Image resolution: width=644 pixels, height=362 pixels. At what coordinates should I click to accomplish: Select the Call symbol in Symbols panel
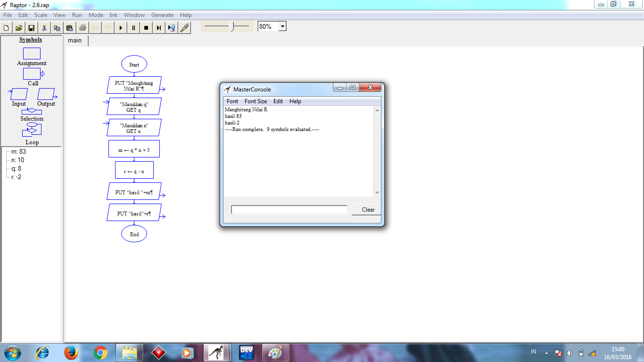click(31, 74)
